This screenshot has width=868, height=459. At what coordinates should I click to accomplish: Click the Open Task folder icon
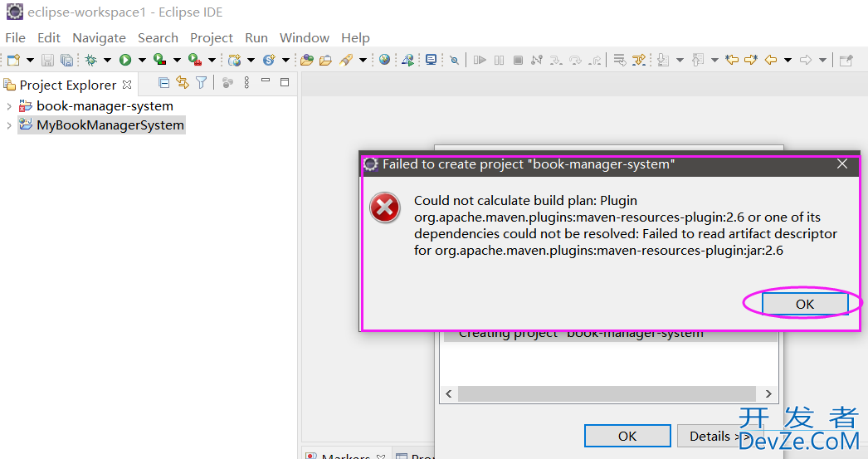pyautogui.click(x=325, y=60)
